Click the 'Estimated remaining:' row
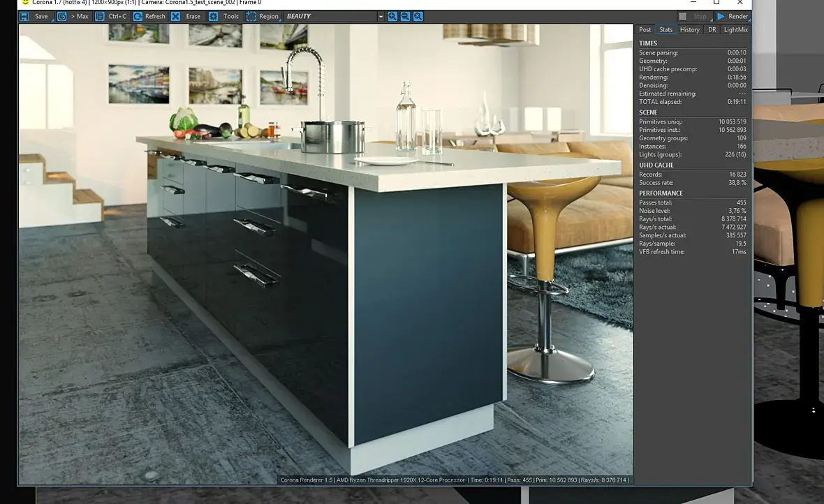824x504 pixels. point(693,94)
